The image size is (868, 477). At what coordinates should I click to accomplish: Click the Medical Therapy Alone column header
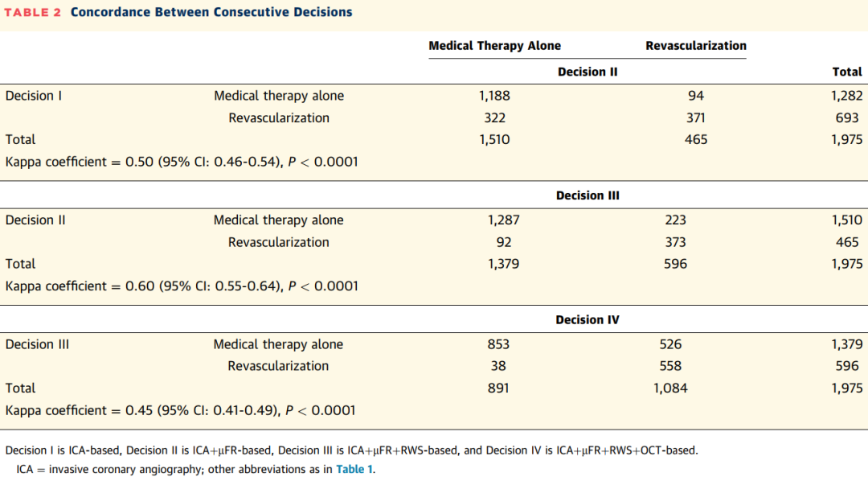click(494, 46)
